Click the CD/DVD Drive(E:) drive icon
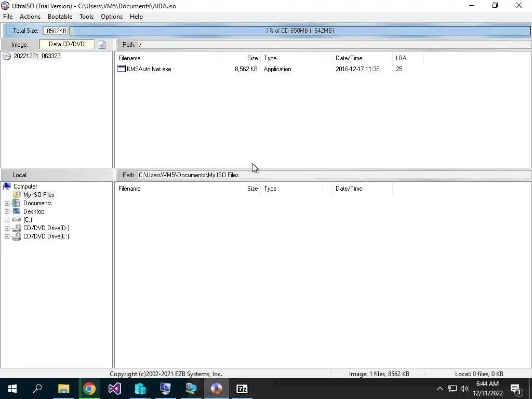The image size is (532, 399). pos(16,236)
